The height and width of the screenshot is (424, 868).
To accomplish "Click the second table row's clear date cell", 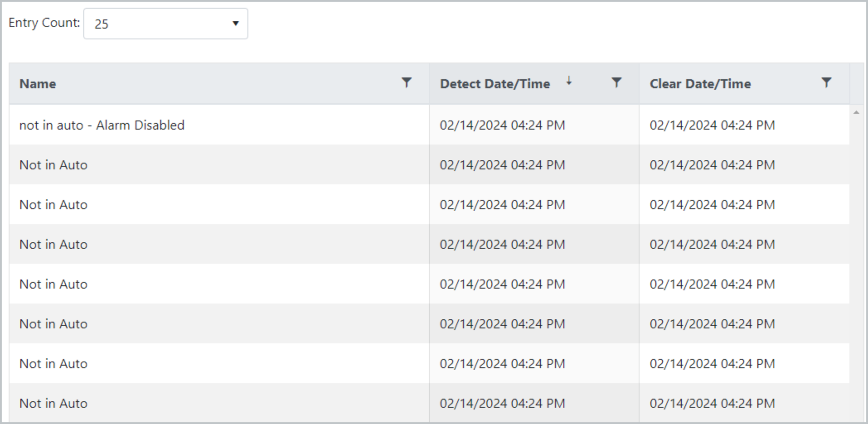I will coord(712,165).
